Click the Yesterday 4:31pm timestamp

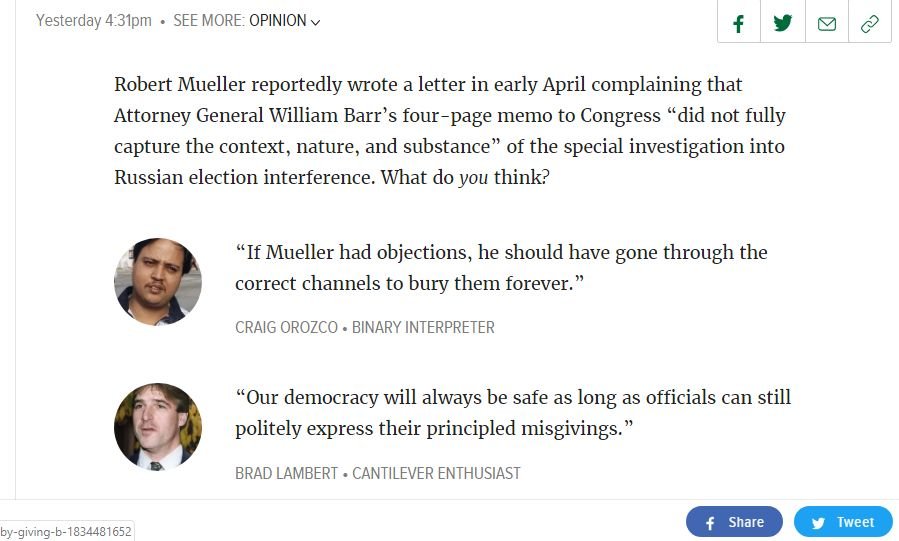(94, 21)
